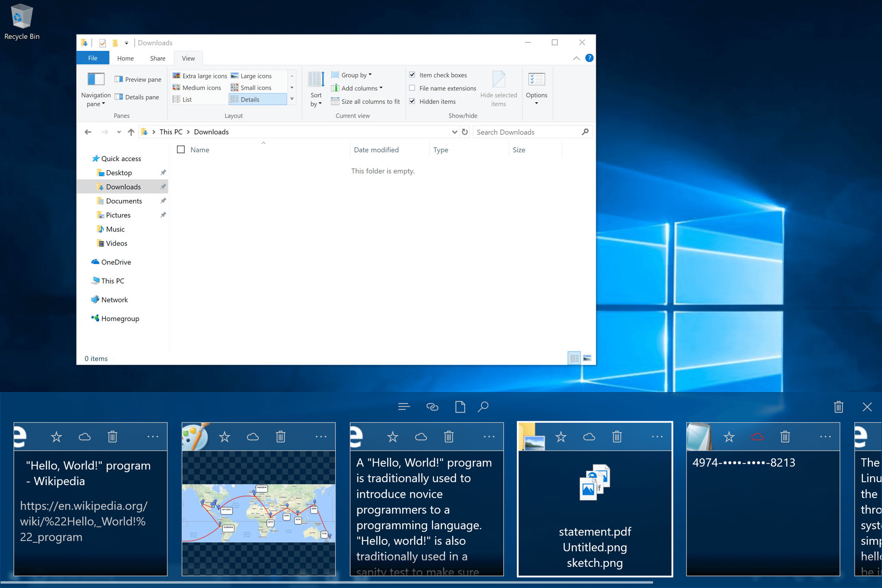Star the 4974 card number clip
Viewport: 882px width, 588px height.
729,437
